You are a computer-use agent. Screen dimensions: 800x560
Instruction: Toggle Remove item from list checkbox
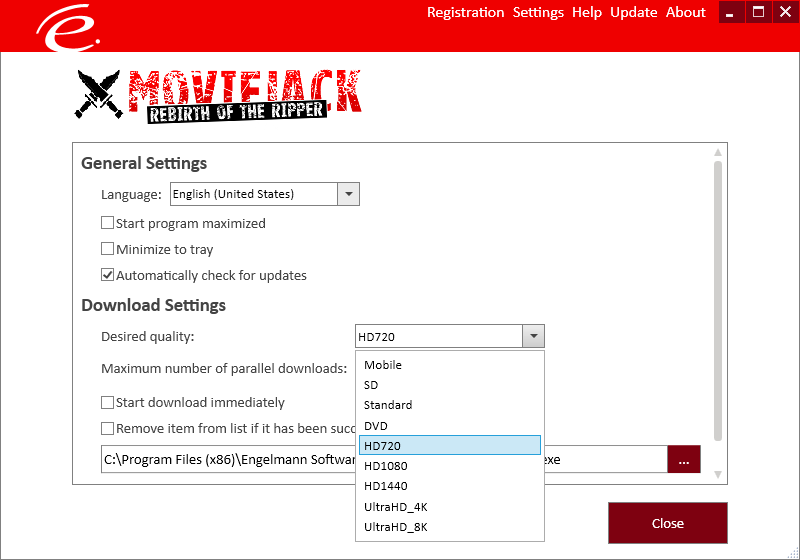[107, 428]
